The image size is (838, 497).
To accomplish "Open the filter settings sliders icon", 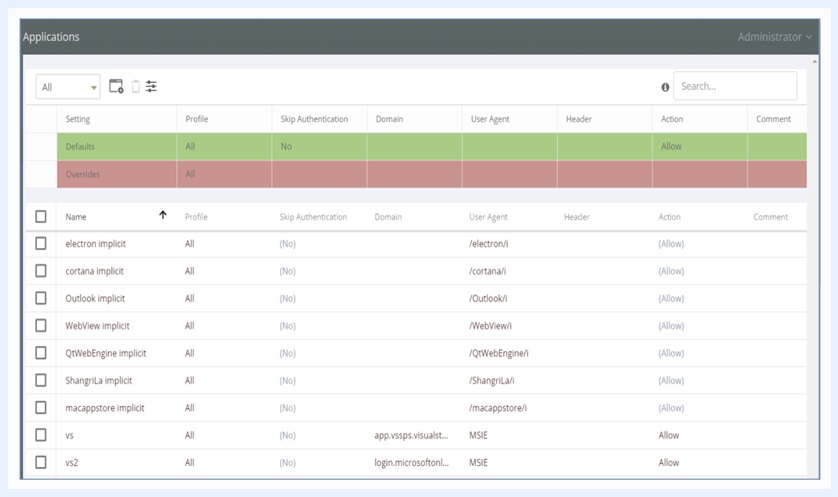I will coord(151,87).
